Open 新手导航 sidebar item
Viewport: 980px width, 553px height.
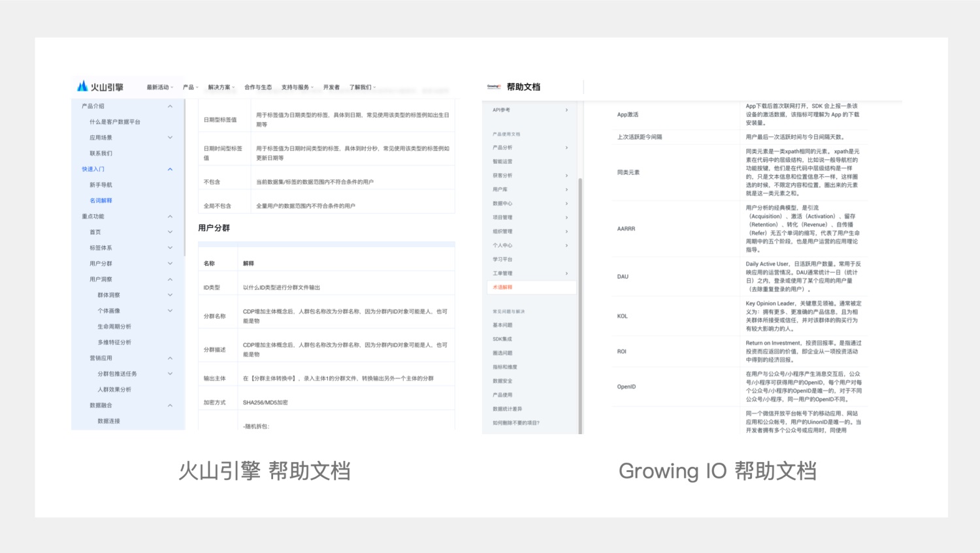(x=101, y=185)
